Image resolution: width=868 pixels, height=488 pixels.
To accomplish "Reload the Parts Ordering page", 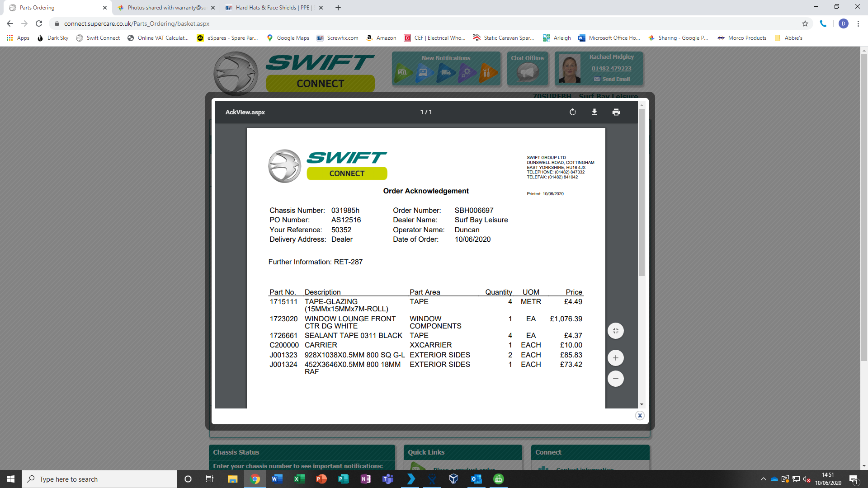I will click(39, 23).
